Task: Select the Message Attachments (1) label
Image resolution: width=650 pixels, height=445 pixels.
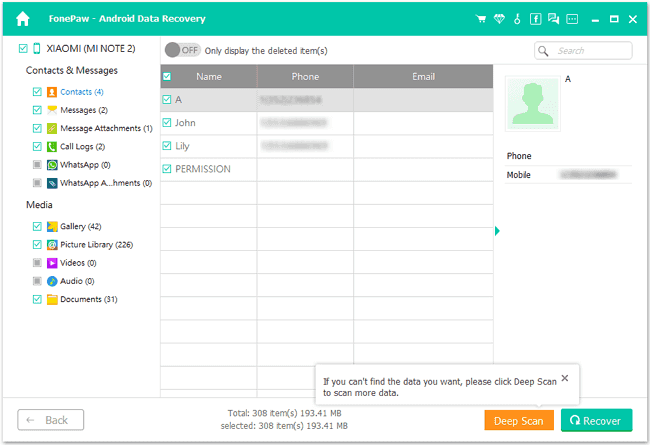Action: (x=107, y=128)
